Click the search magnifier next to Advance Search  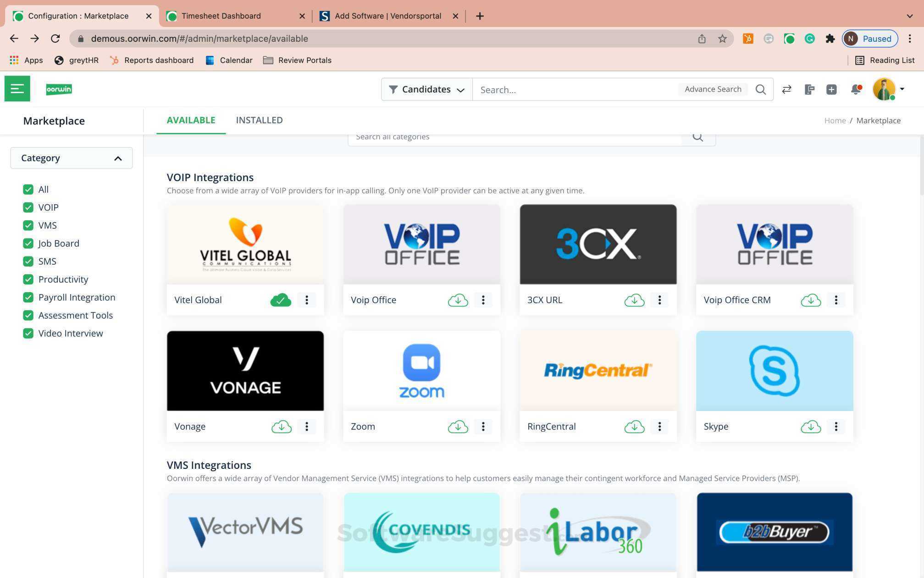point(760,89)
